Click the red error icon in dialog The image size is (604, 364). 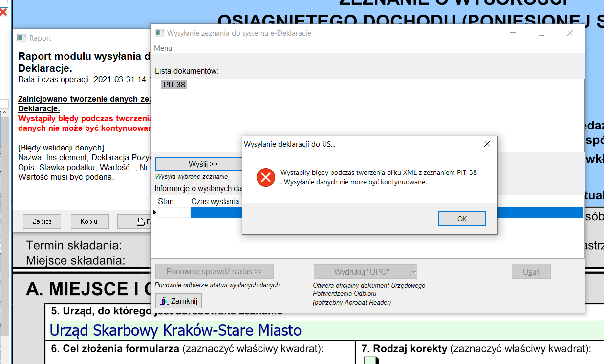pyautogui.click(x=266, y=177)
